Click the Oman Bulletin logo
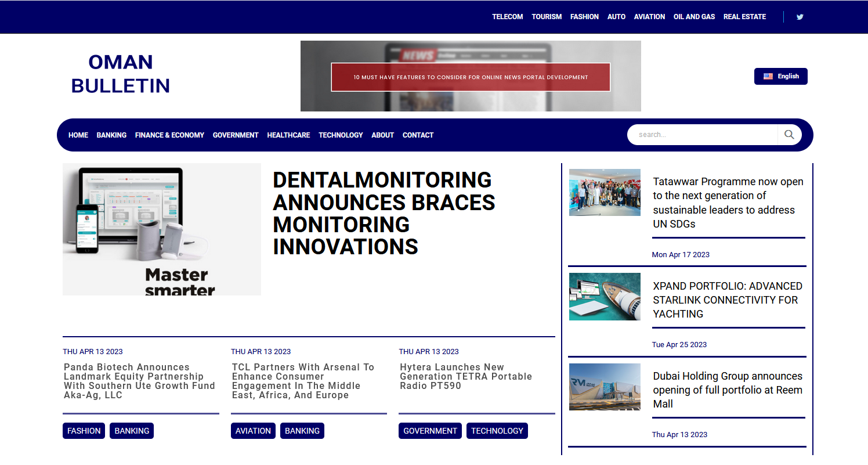This screenshot has height=465, width=868. (121, 74)
